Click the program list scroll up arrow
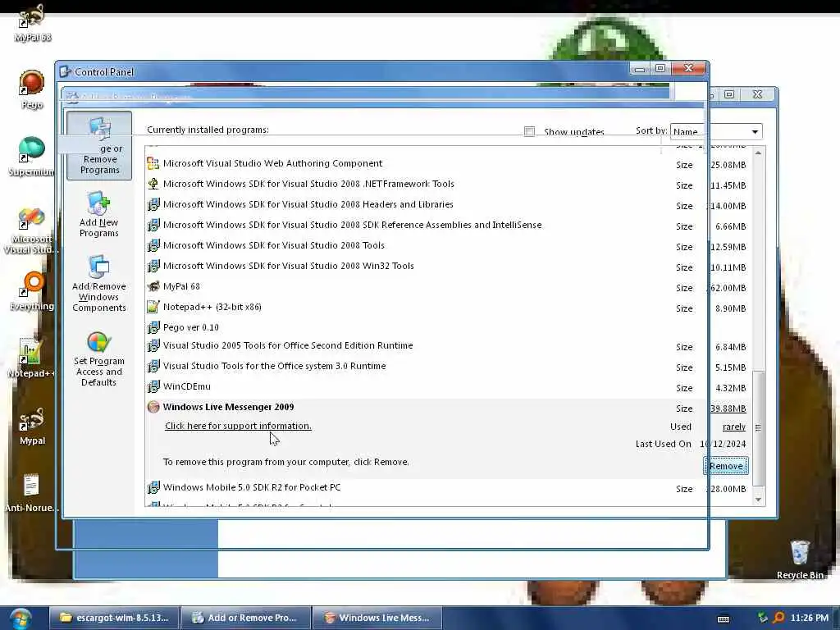This screenshot has height=630, width=840. 758,153
